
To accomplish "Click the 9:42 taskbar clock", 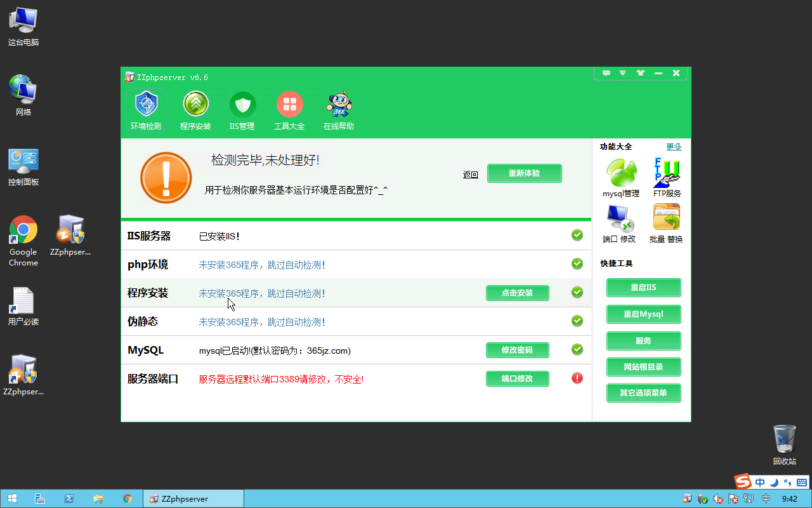I will (x=790, y=499).
